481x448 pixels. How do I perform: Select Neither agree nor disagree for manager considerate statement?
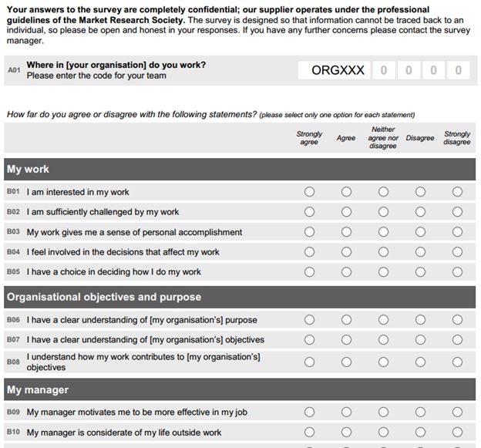click(383, 433)
